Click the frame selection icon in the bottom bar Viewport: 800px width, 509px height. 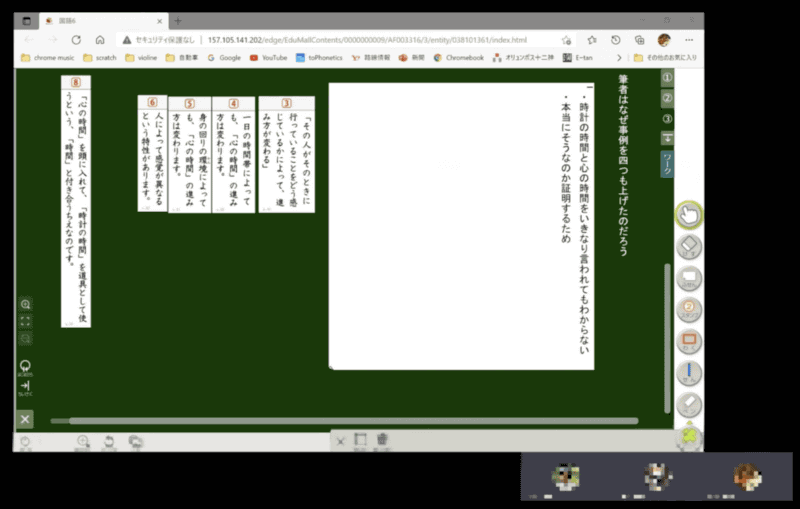point(361,440)
